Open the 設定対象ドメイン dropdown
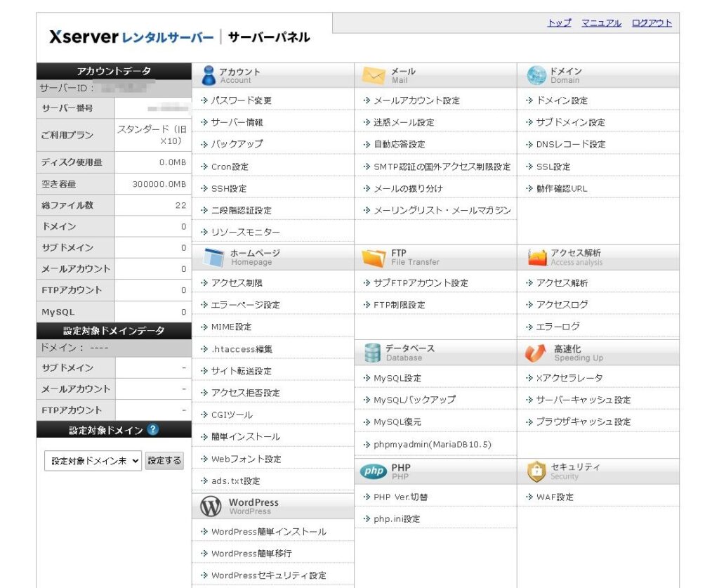Image resolution: width=719 pixels, height=588 pixels. 93,461
